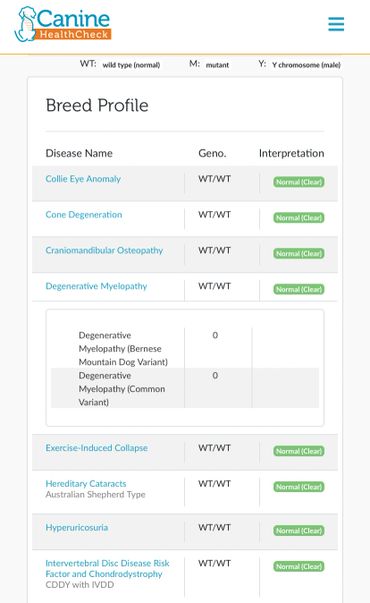Open the Collie Eye Anomaly link
370x603 pixels.
pyautogui.click(x=83, y=179)
